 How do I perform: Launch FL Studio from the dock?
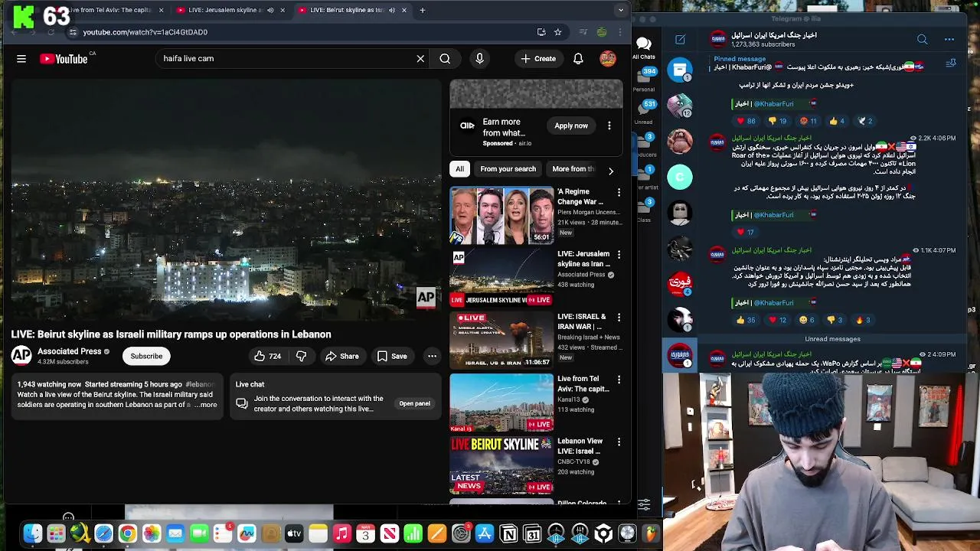click(x=651, y=533)
